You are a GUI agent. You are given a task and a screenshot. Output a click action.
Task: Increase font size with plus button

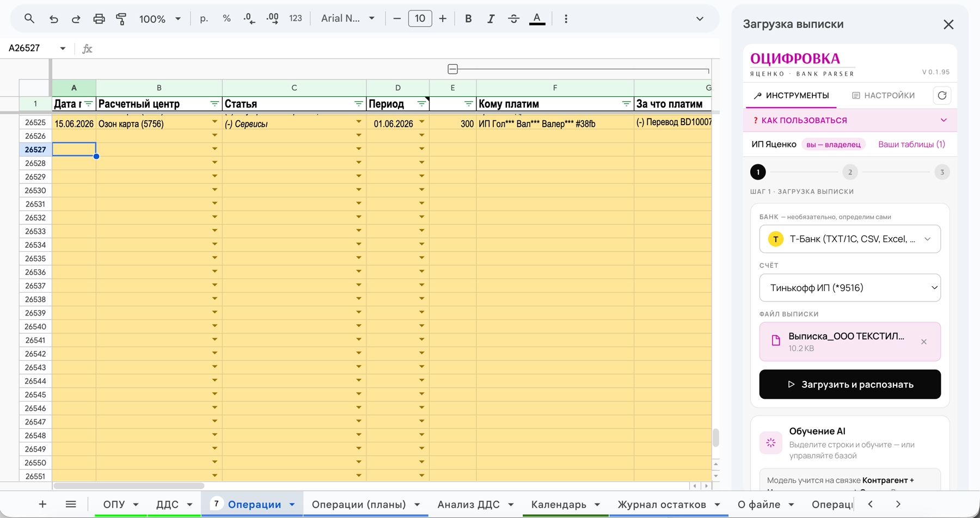tap(443, 18)
